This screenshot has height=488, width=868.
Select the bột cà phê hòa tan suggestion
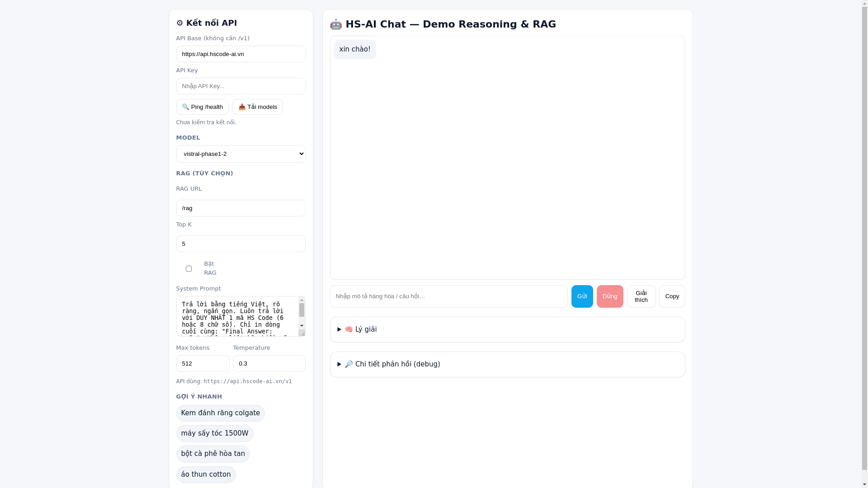click(x=213, y=454)
